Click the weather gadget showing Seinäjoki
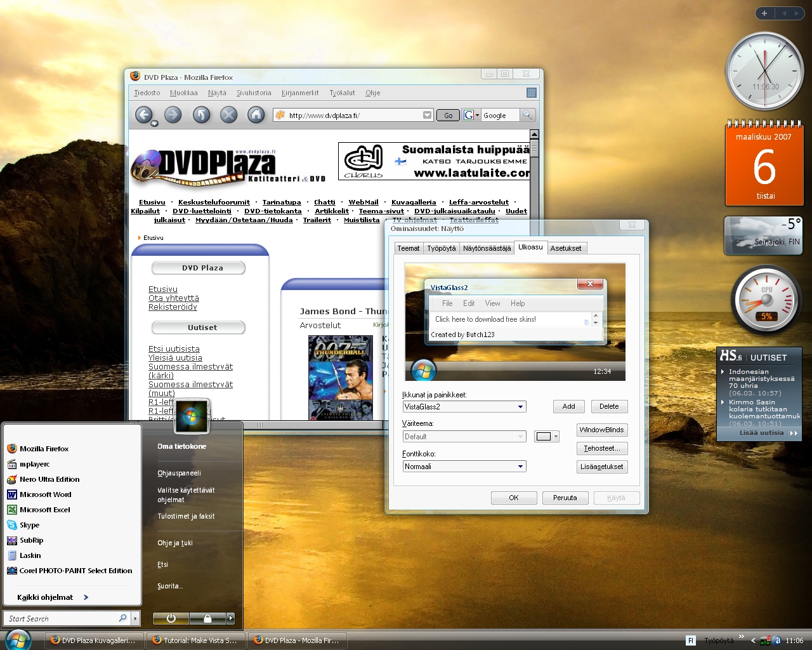This screenshot has height=650, width=812. point(763,235)
